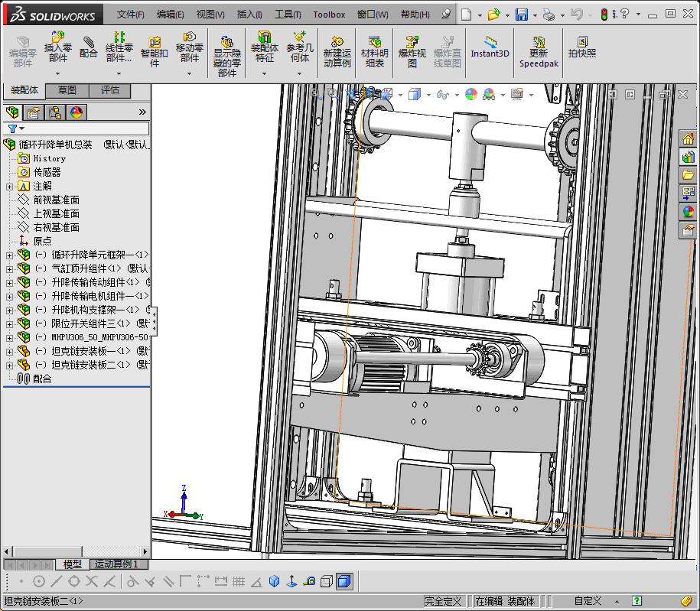Toggle the 显示隐藏的零部件 (Show Hidden Components) button
Screen dimensions: 700x611
point(226,44)
